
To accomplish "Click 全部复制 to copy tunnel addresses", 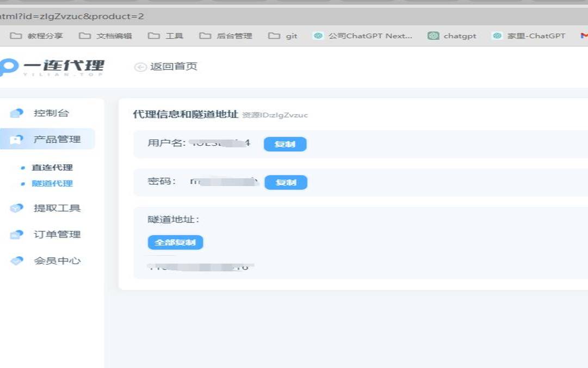I will point(176,242).
